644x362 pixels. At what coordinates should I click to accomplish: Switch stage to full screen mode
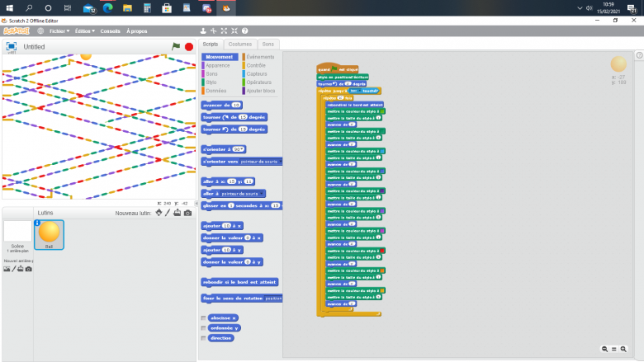click(x=12, y=46)
